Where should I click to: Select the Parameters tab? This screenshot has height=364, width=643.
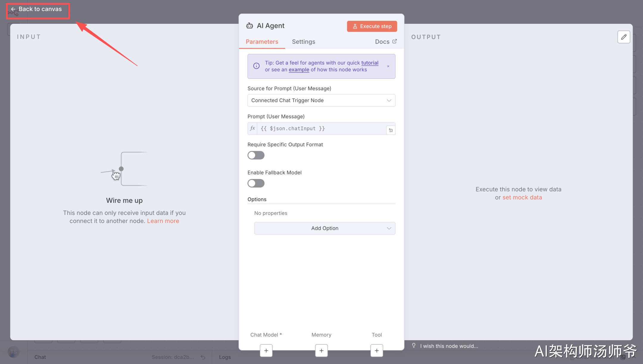pos(262,42)
